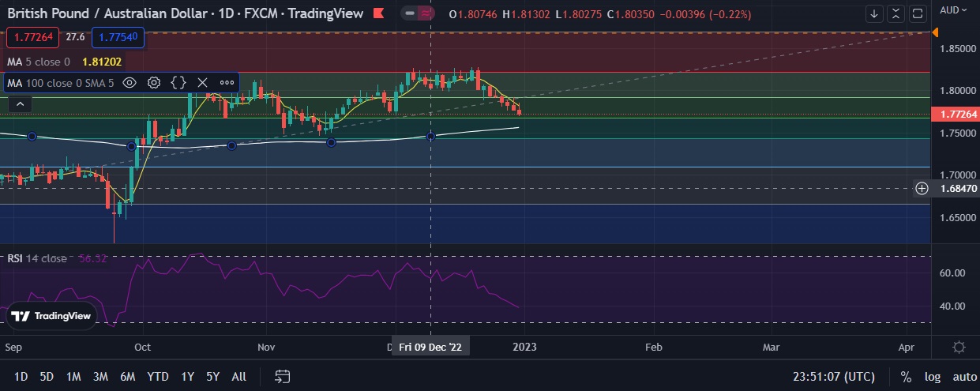Set time range to 5D

pyautogui.click(x=47, y=377)
